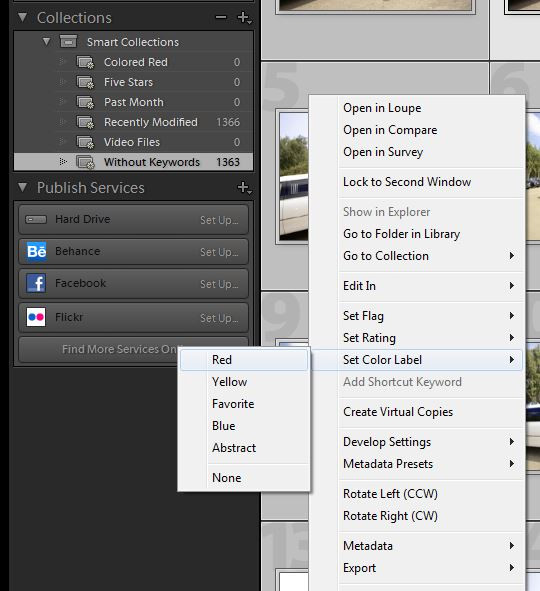Select the Colored Red smart collection
The width and height of the screenshot is (540, 591).
click(133, 62)
